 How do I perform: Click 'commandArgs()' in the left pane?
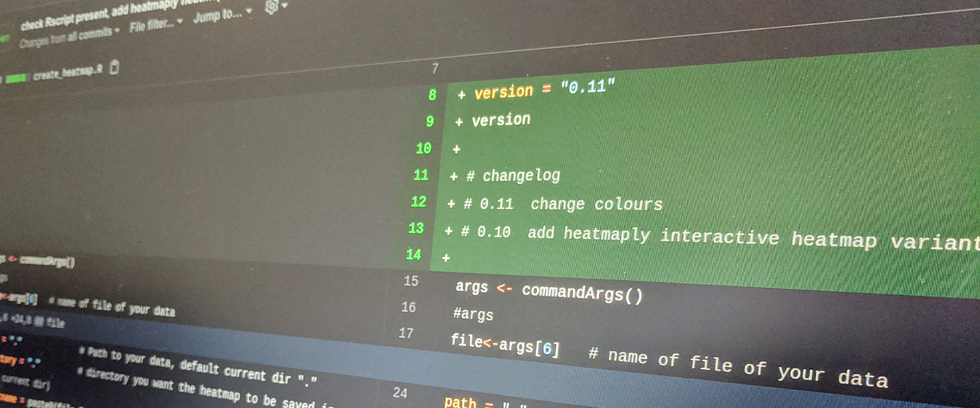[47, 261]
